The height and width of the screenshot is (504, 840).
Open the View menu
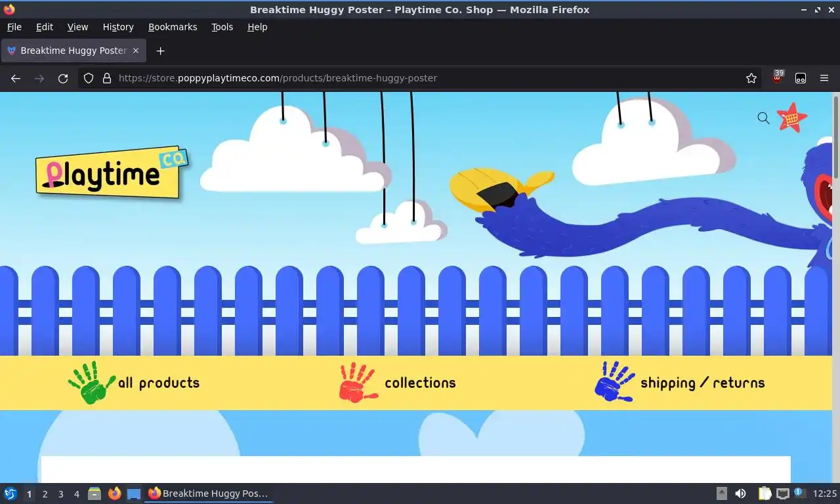point(77,27)
